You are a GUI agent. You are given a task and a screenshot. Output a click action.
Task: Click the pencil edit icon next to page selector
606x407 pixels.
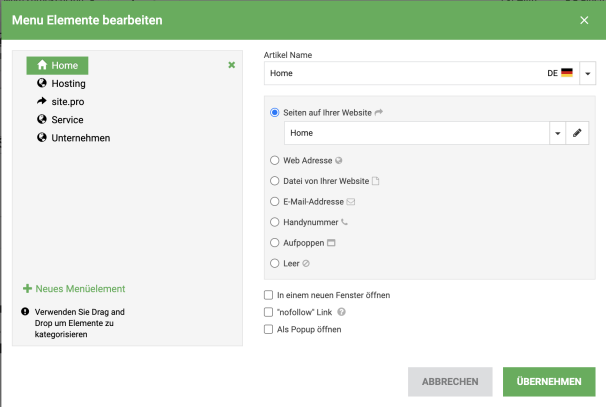[x=577, y=132]
